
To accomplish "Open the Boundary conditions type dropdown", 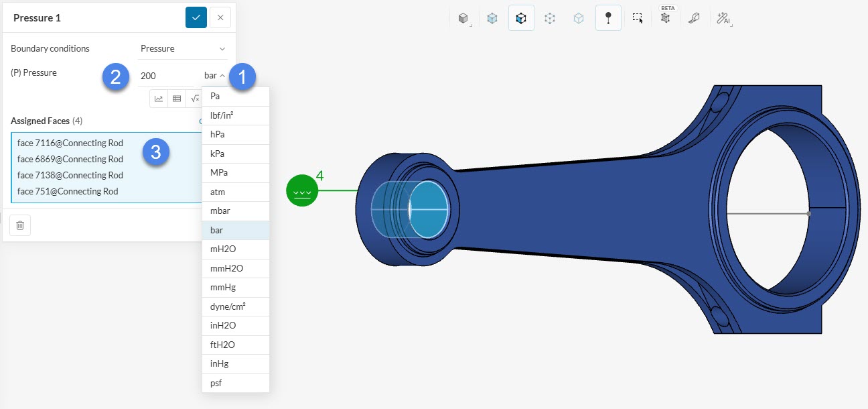I will [183, 48].
